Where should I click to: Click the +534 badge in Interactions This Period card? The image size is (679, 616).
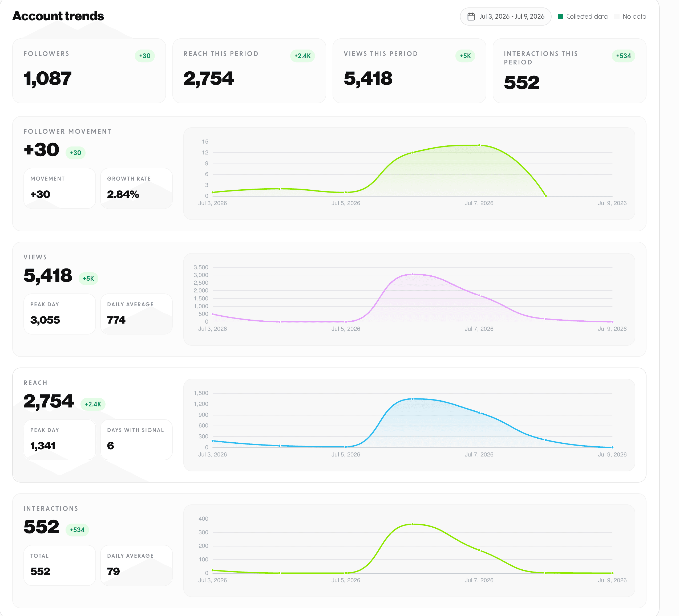coord(623,56)
